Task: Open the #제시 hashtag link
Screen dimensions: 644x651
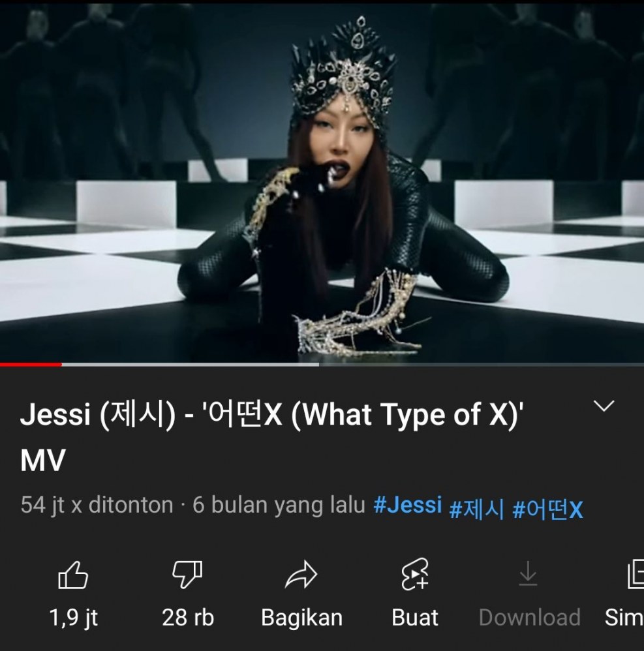Action: pos(477,509)
